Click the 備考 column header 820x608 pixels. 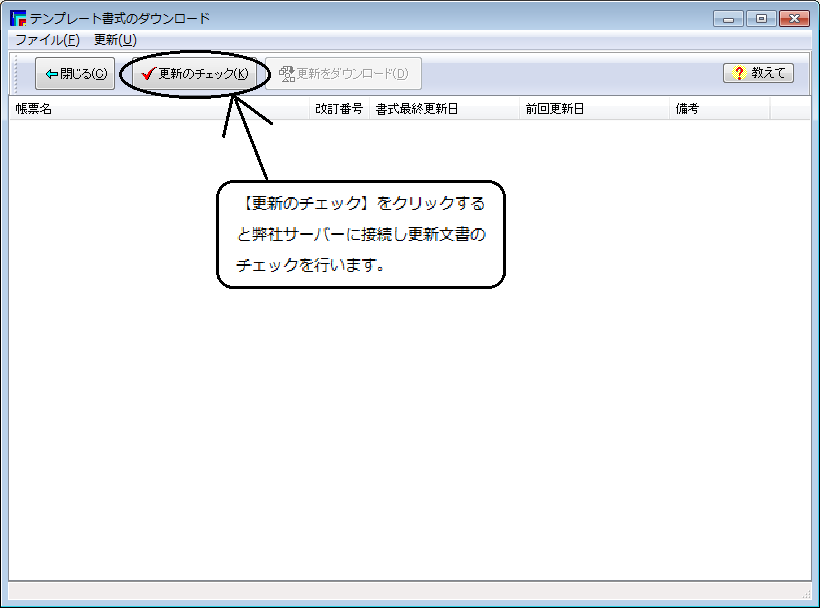[719, 109]
